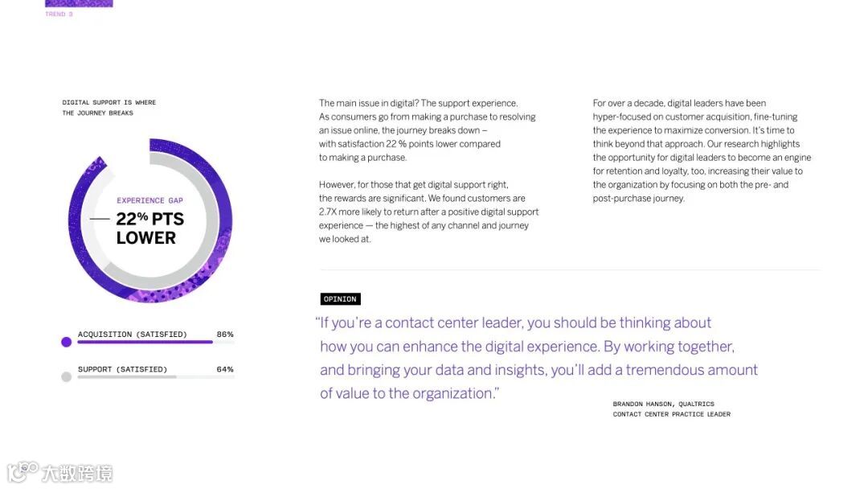Click the watermark logo icon at bottom-left

(x=23, y=471)
